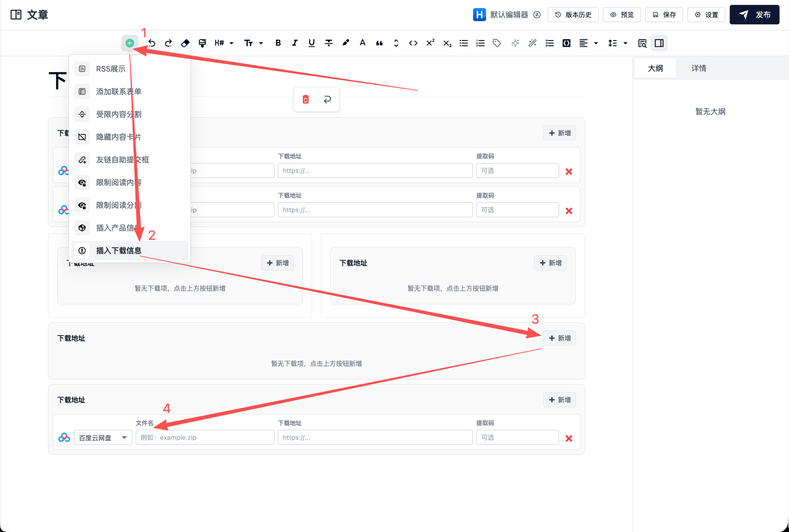The height and width of the screenshot is (532, 789).
Task: Click the undo arrow icon
Action: coord(152,43)
